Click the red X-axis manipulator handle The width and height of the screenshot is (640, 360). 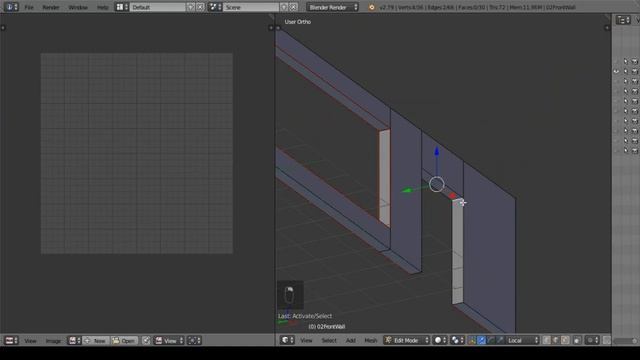point(452,196)
